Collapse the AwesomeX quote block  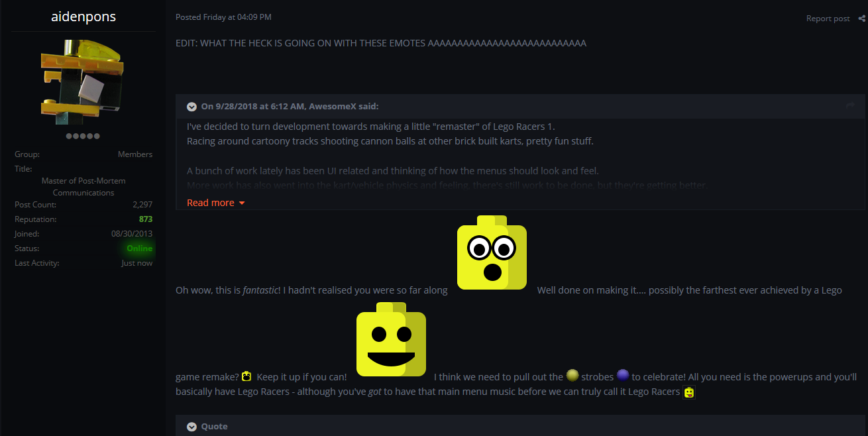click(191, 107)
